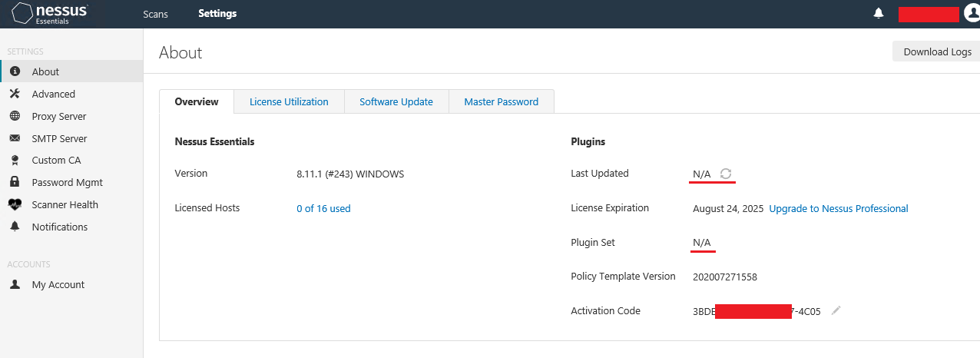Open the user account avatar menu

click(x=972, y=14)
